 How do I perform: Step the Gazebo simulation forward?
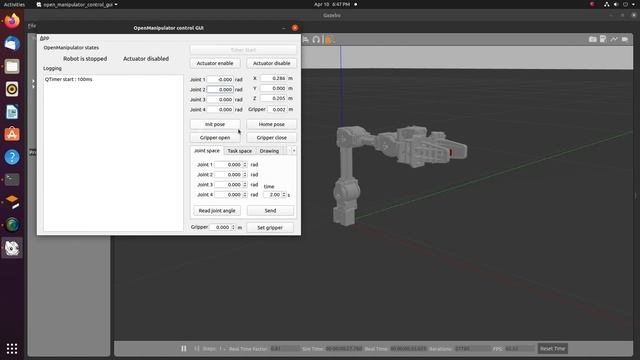[x=197, y=349]
